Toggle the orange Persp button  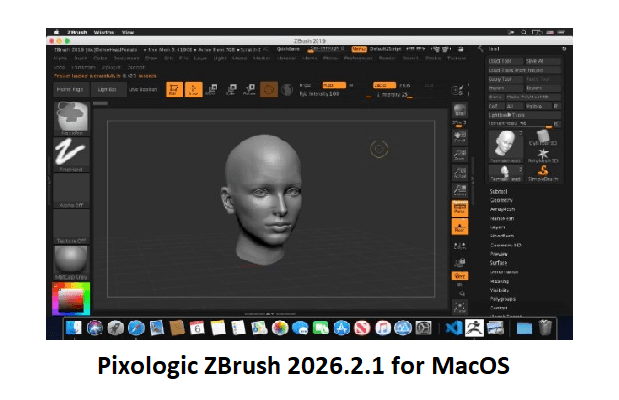[x=460, y=208]
